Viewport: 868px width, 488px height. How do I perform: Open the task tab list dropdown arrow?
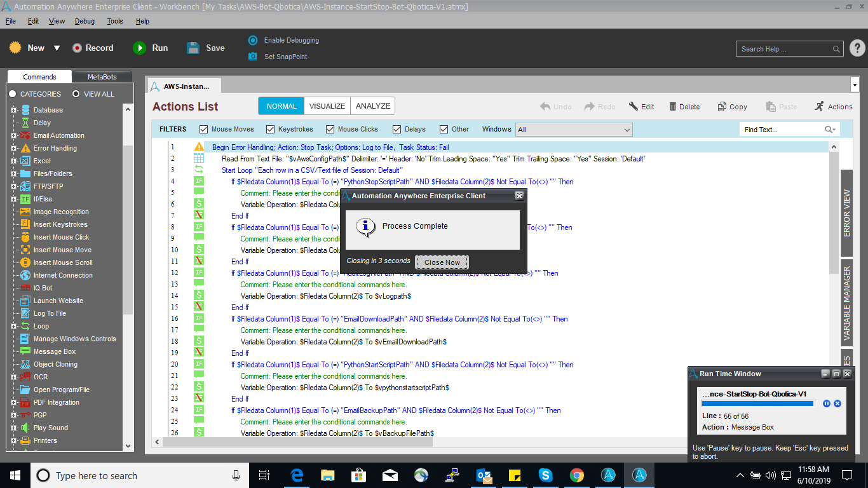pyautogui.click(x=854, y=85)
